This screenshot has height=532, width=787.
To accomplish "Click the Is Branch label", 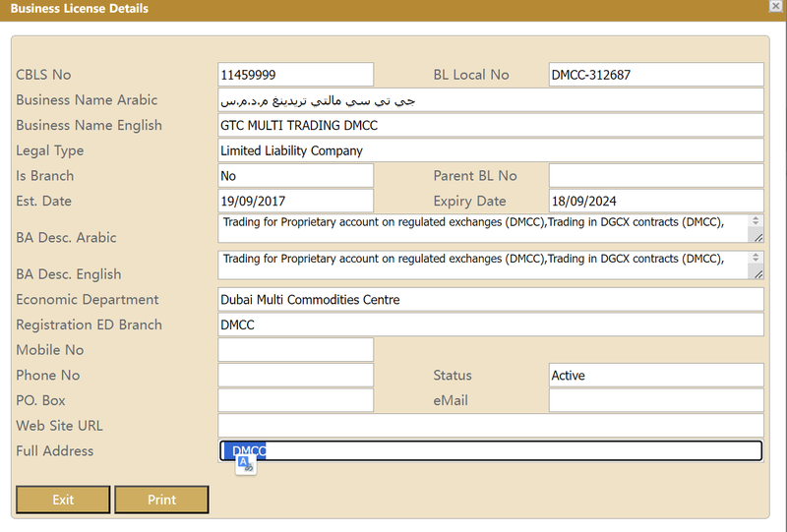I will (x=44, y=176).
